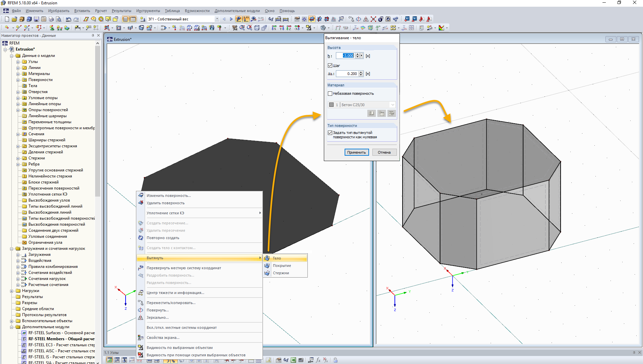Open the Расчет menu
The image size is (643, 364).
101,11
